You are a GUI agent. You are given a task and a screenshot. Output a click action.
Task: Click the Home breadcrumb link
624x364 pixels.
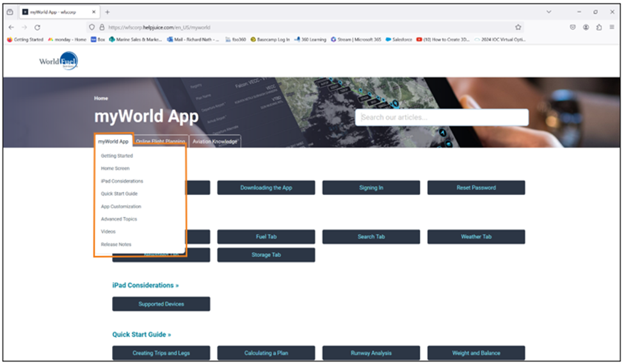tap(101, 99)
